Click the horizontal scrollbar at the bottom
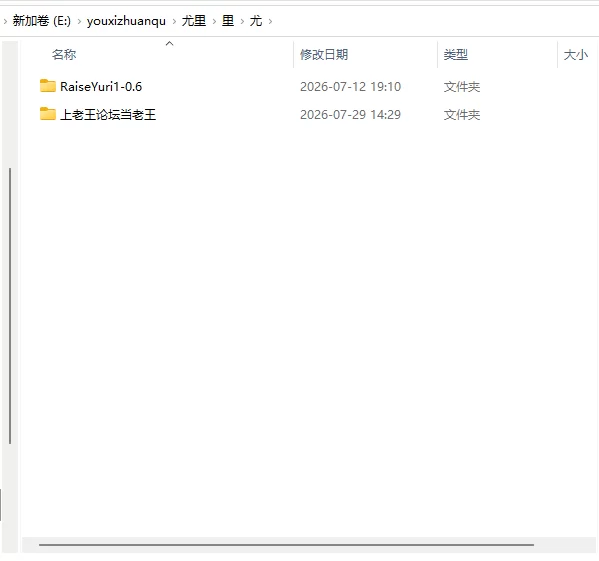This screenshot has height=561, width=599. [286, 545]
